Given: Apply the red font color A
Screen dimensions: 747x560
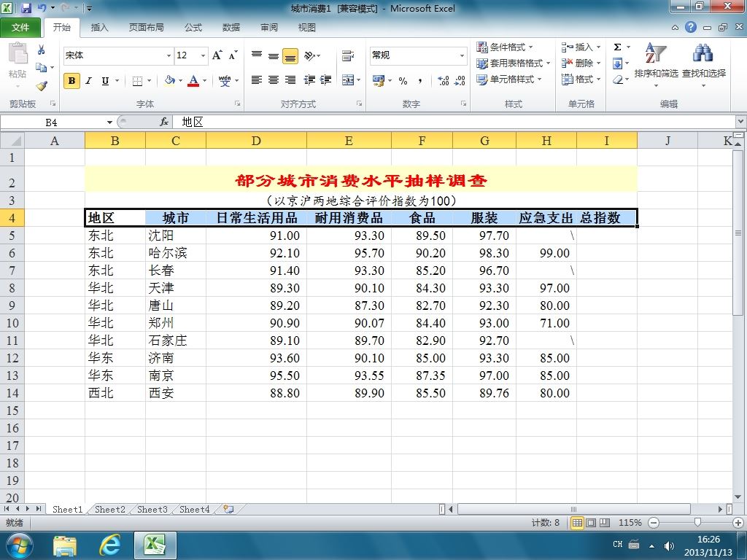Looking at the screenshot, I should (193, 80).
